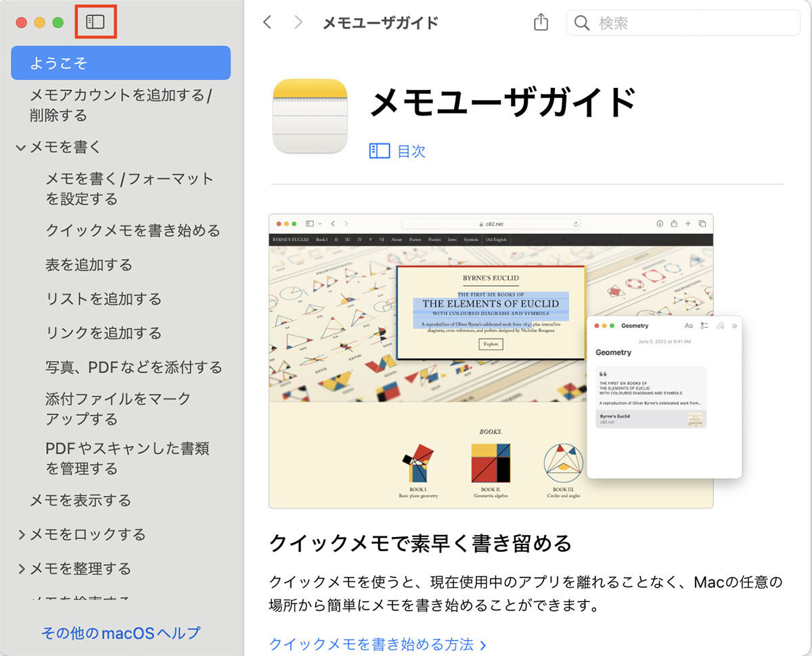Open クイックメモを書き始める sidebar topic
Viewport: 812px width, 656px height.
(133, 231)
